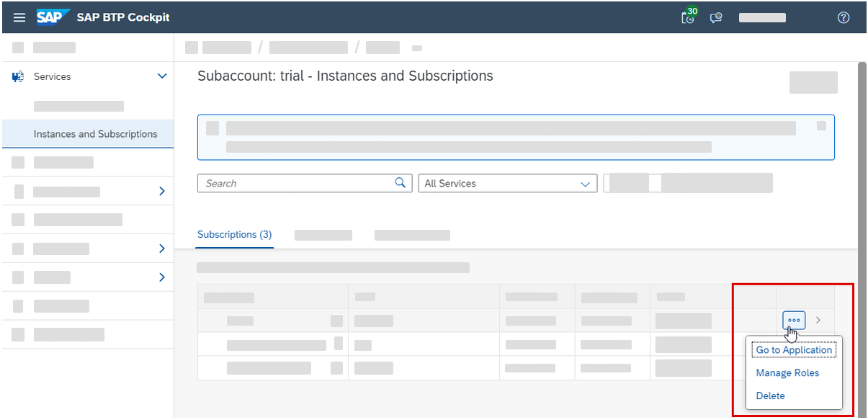Viewport: 868px width, 420px height.
Task: Collapse the Services section in the sidebar
Action: pyautogui.click(x=162, y=76)
